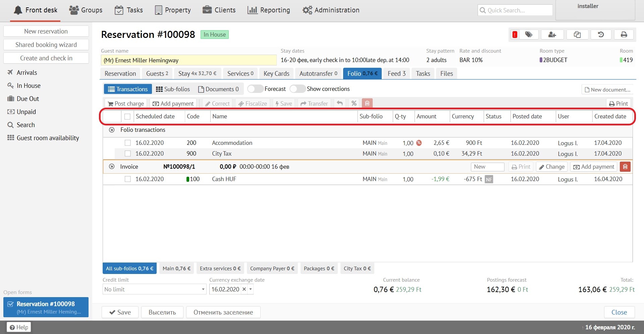
Task: Open the Reporting menu
Action: point(269,10)
